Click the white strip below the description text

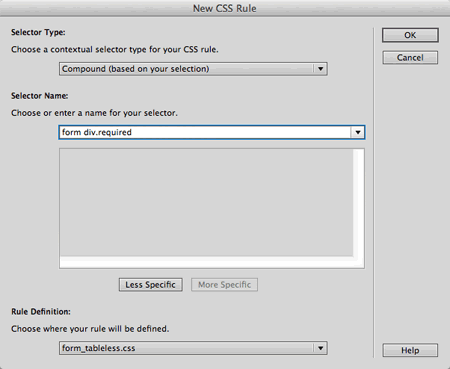click(x=206, y=262)
